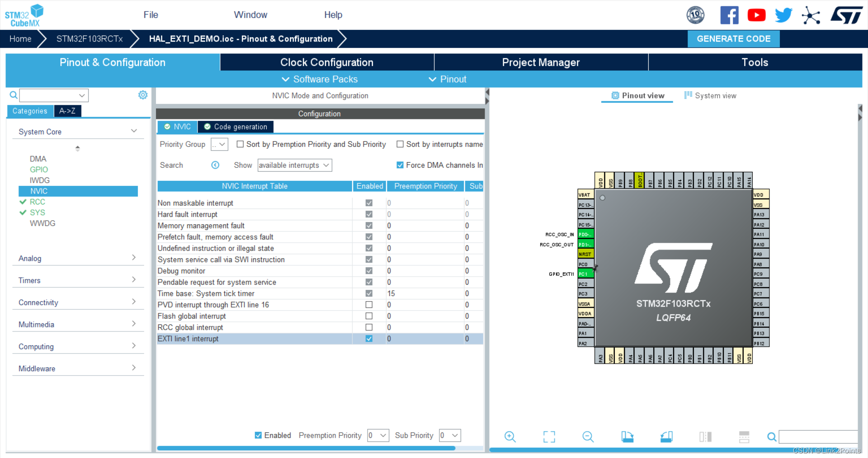
Task: Zoom out on the pinout view
Action: (588, 436)
